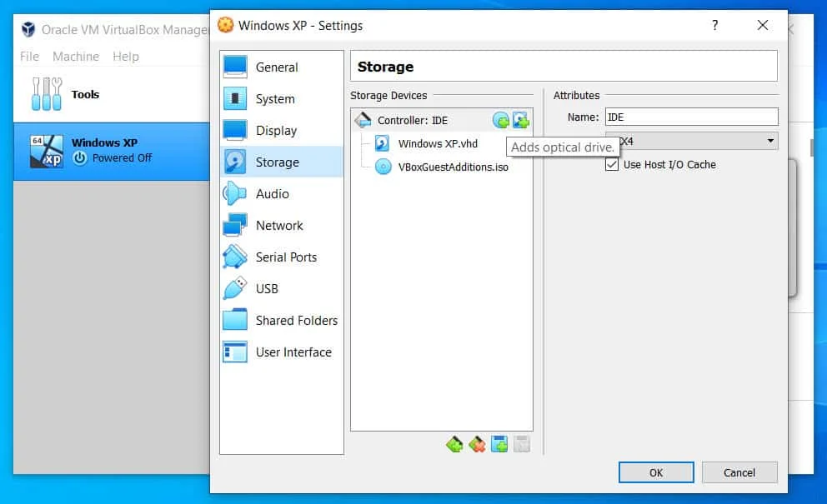
Task: Open the File menu in VirtualBox Manager
Action: (x=29, y=57)
